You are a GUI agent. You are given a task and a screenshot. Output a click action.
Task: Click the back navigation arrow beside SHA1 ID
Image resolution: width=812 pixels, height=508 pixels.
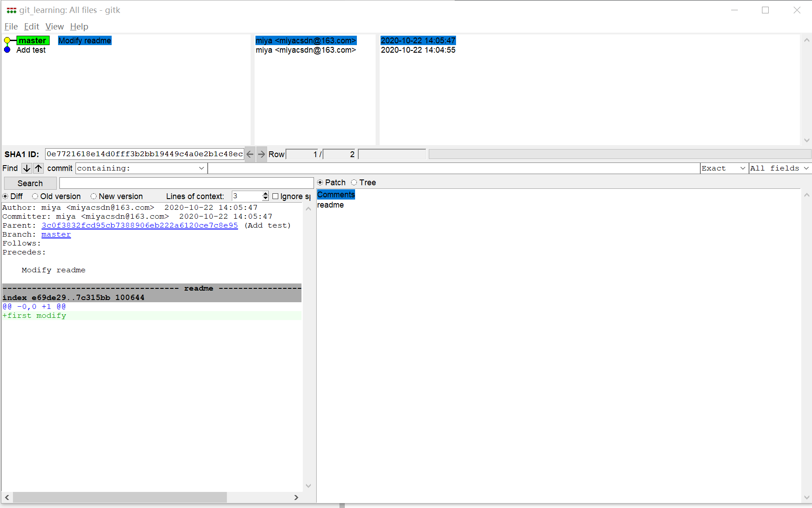pos(250,154)
